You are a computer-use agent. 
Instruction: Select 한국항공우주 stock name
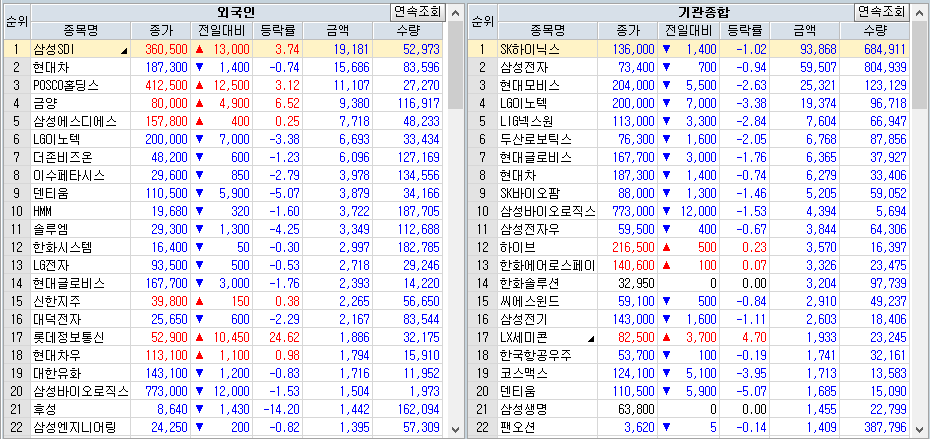point(536,357)
